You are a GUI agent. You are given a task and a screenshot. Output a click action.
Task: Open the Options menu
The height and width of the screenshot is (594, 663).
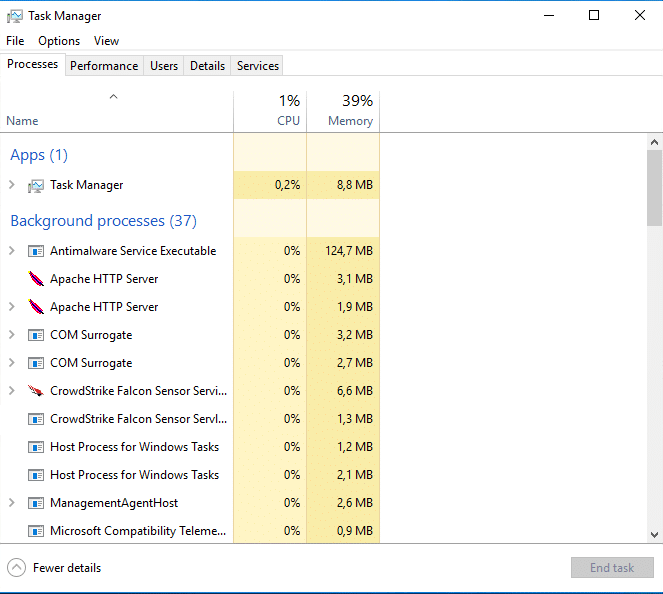(x=59, y=41)
